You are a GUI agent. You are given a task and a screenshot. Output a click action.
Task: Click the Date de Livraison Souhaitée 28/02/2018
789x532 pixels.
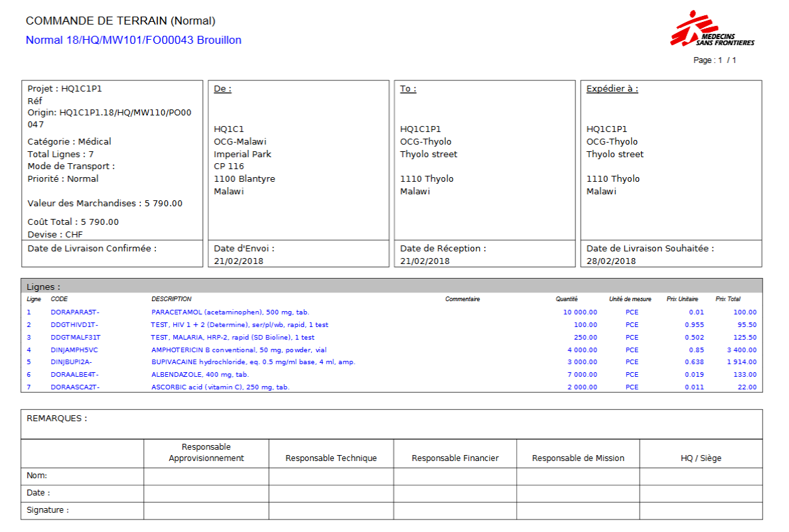point(611,261)
